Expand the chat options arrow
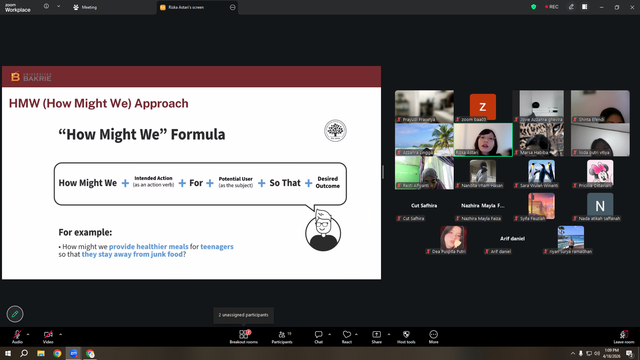This screenshot has width=640, height=360. pyautogui.click(x=329, y=334)
